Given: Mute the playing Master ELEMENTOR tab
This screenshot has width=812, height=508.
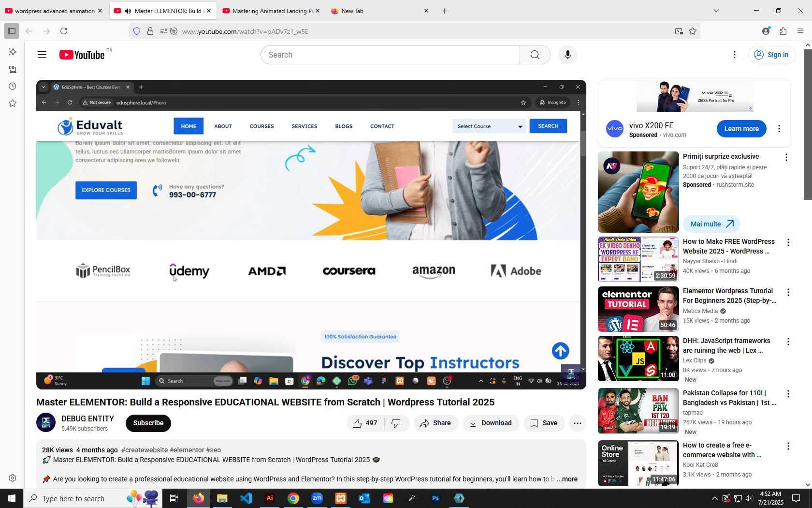Looking at the screenshot, I should click(128, 11).
